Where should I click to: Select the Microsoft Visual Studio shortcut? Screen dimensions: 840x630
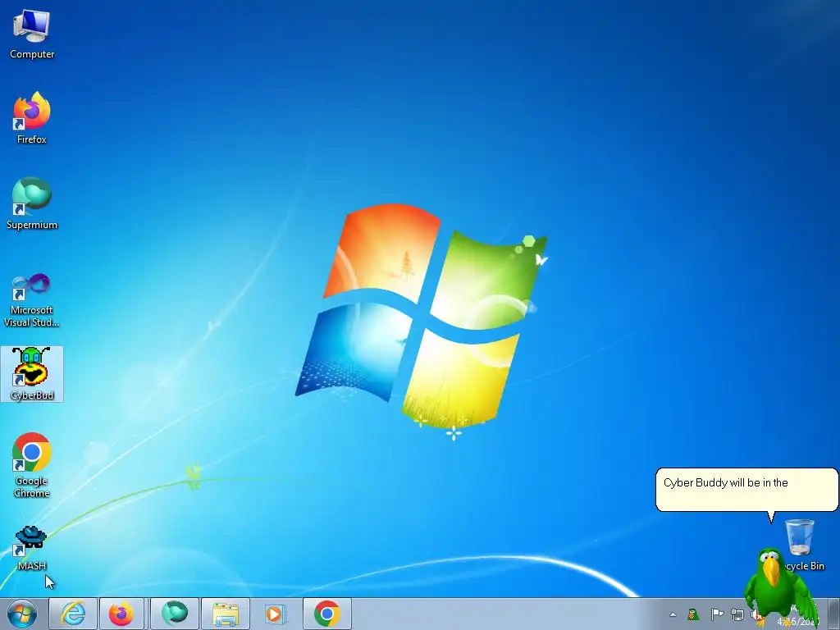(x=32, y=300)
